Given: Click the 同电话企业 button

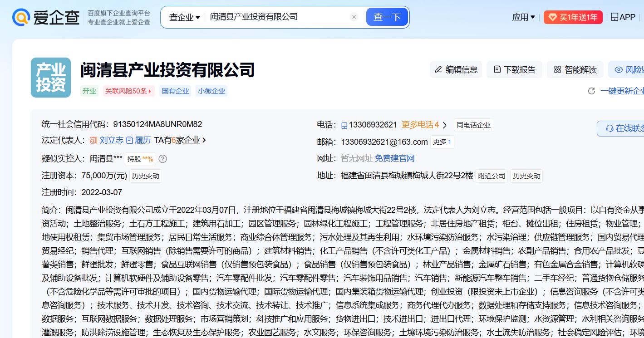Looking at the screenshot, I should coord(473,125).
